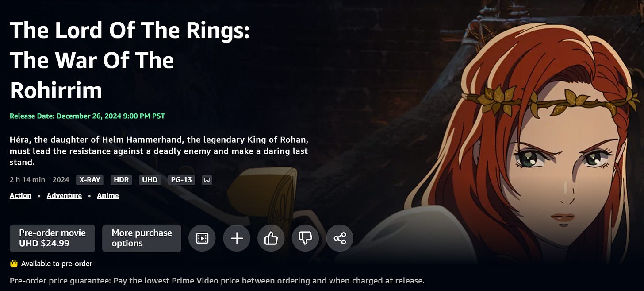Image resolution: width=644 pixels, height=291 pixels.
Task: Click the Pre-order price guarantee notice
Action: (217, 281)
